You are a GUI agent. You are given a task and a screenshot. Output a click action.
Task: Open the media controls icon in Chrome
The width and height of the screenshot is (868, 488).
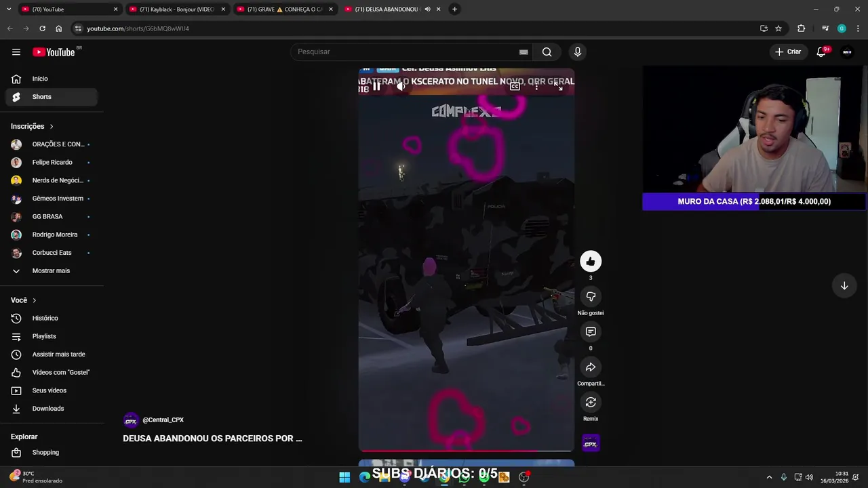click(825, 28)
